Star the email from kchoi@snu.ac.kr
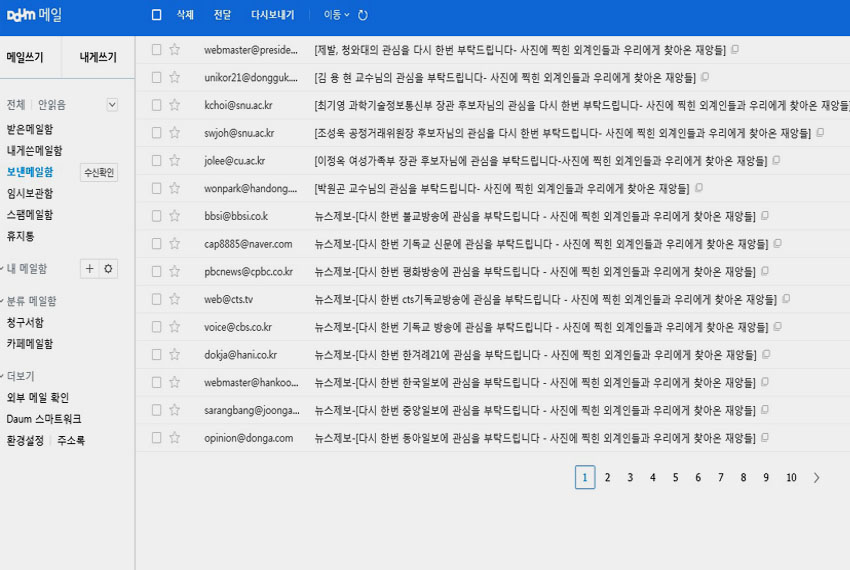The height and width of the screenshot is (570, 850). [x=174, y=105]
